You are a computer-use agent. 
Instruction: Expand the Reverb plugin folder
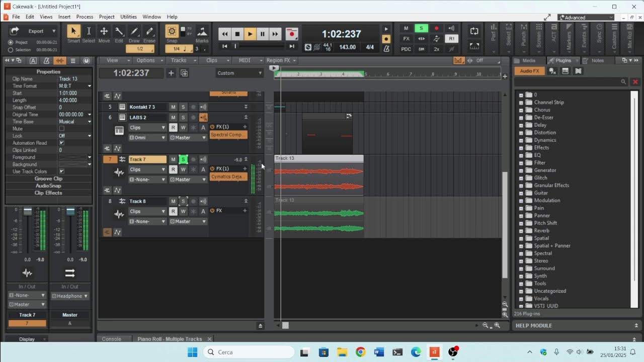point(521,231)
